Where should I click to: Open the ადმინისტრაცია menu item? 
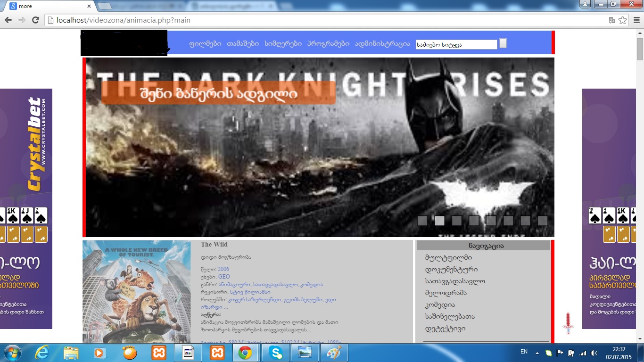(x=382, y=43)
